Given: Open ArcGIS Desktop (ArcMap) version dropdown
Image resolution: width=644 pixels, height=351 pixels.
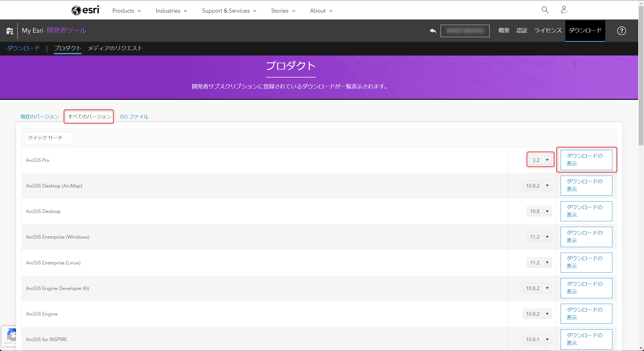Looking at the screenshot, I should coord(537,186).
